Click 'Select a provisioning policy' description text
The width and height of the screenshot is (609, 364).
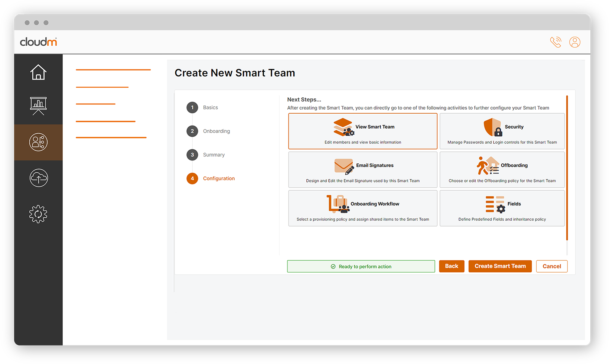363,220
